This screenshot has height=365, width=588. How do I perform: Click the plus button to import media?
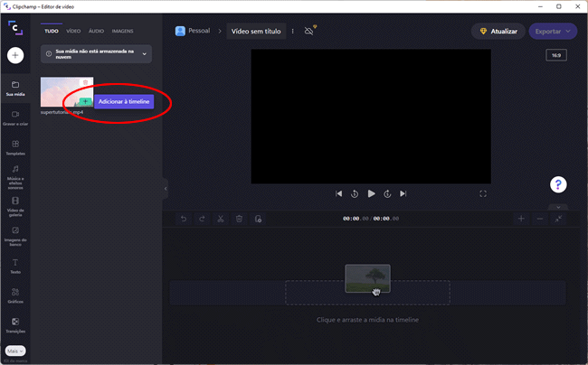click(x=15, y=55)
